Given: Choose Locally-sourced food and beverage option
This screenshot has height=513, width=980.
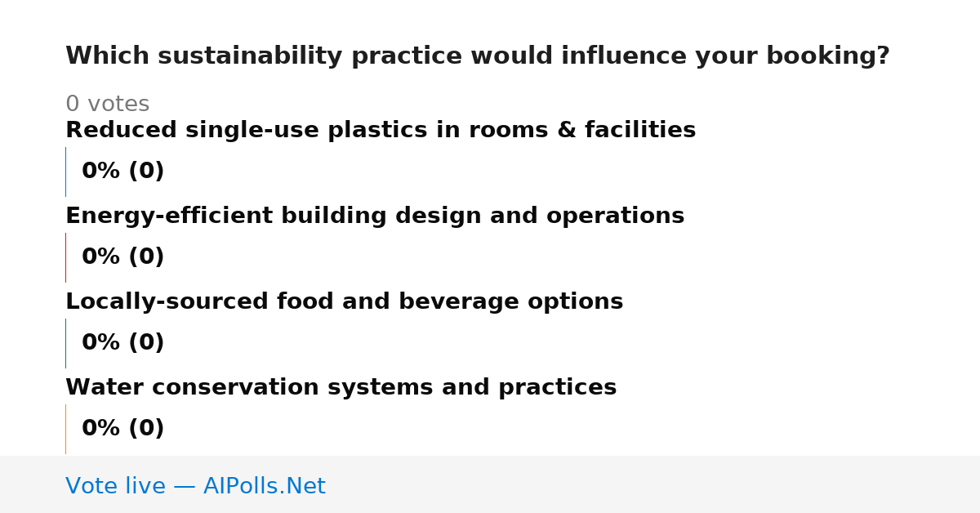Looking at the screenshot, I should [x=344, y=302].
